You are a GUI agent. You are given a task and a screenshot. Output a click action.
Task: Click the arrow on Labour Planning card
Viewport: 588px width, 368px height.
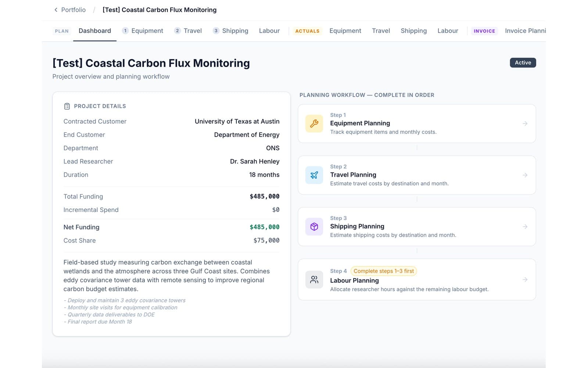point(525,280)
